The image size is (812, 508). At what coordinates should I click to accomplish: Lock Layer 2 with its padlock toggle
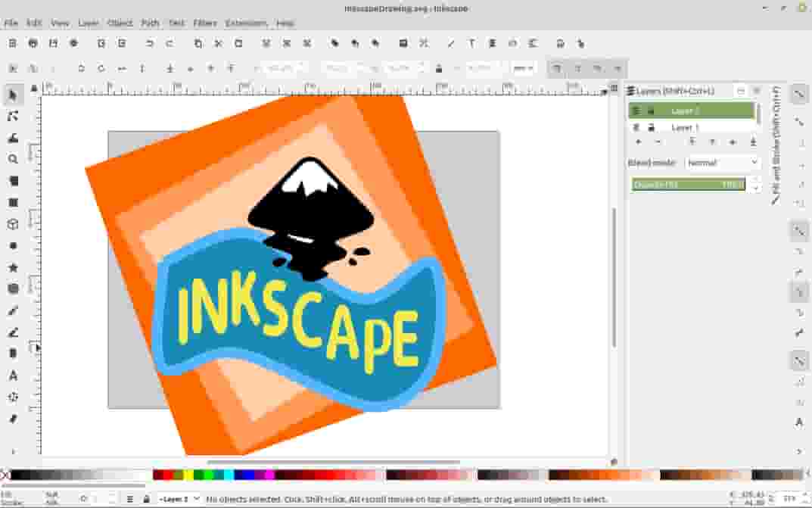652,111
